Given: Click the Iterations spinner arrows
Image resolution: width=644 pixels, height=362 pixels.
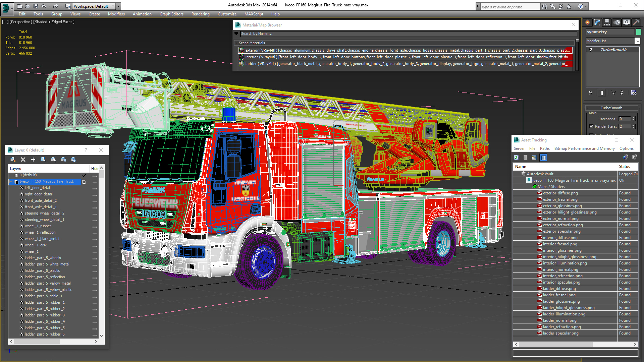Looking at the screenshot, I should pyautogui.click(x=633, y=119).
